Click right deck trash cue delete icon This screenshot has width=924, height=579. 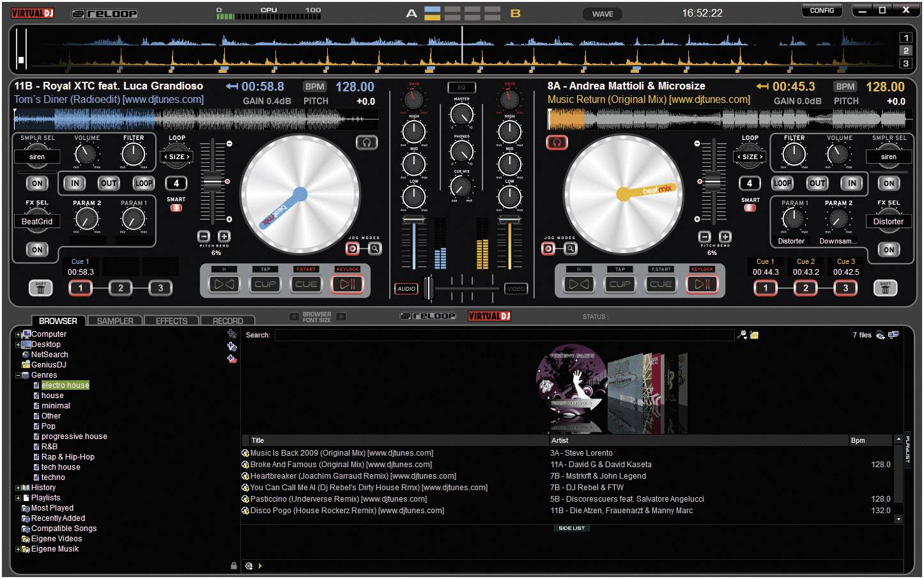(x=885, y=288)
